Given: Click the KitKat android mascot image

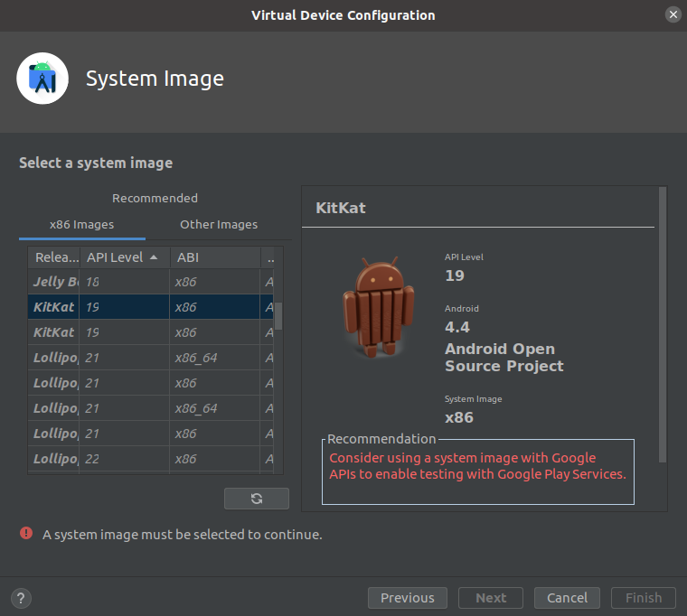Looking at the screenshot, I should click(379, 306).
